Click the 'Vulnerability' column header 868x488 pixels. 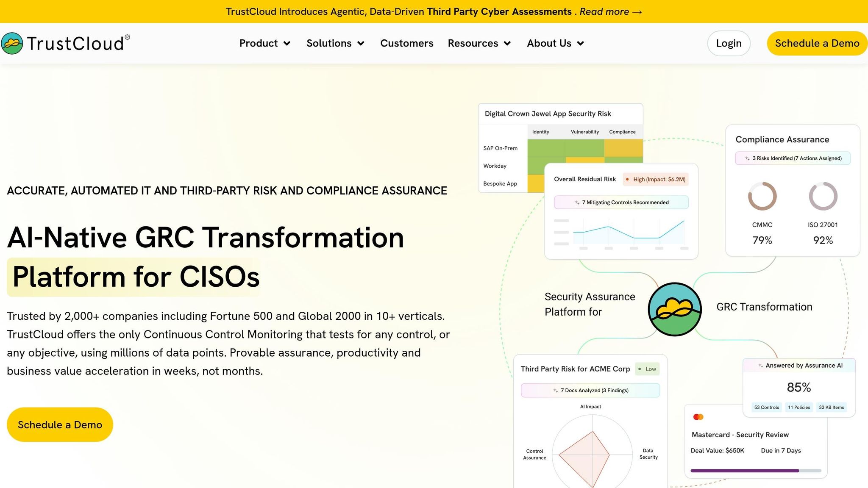(x=585, y=132)
